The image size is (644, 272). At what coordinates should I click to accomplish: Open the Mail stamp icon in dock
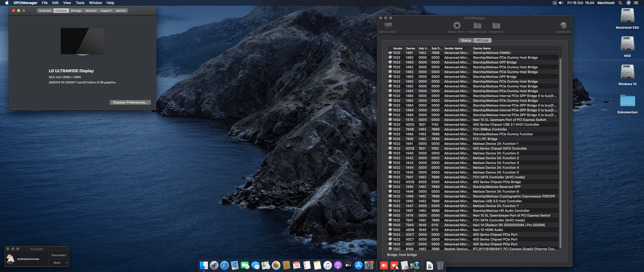click(x=235, y=265)
